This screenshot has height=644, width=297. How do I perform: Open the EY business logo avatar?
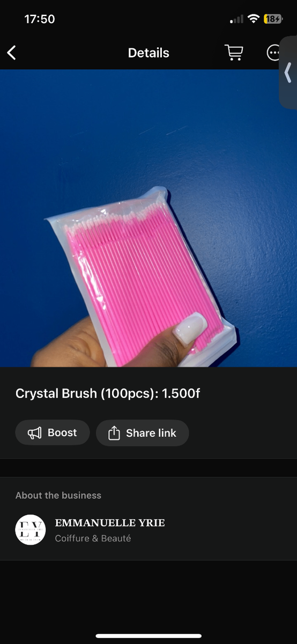[30, 530]
